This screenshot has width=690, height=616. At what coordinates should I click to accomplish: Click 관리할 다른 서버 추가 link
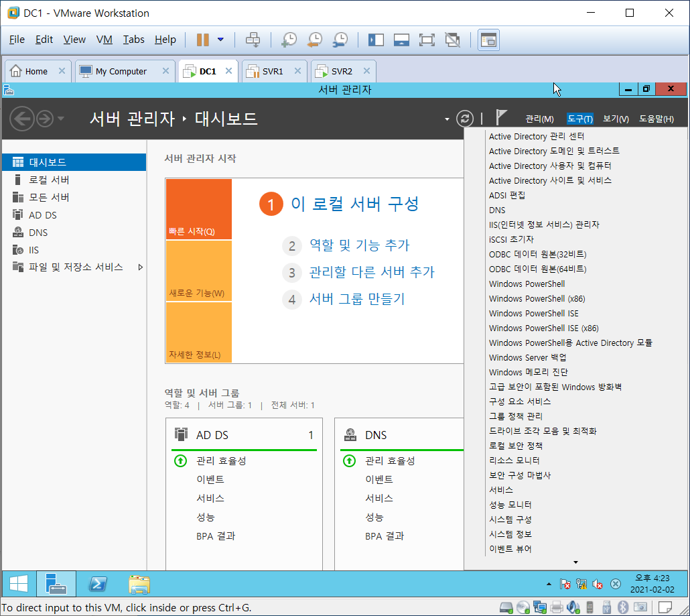371,272
